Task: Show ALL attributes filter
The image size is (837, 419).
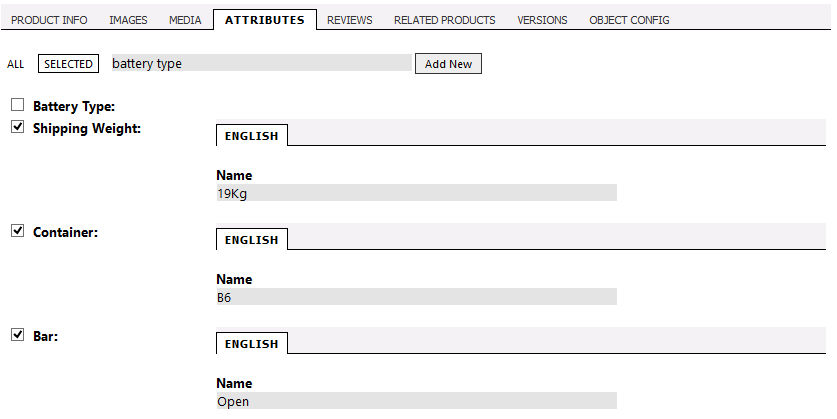Action: tap(15, 64)
